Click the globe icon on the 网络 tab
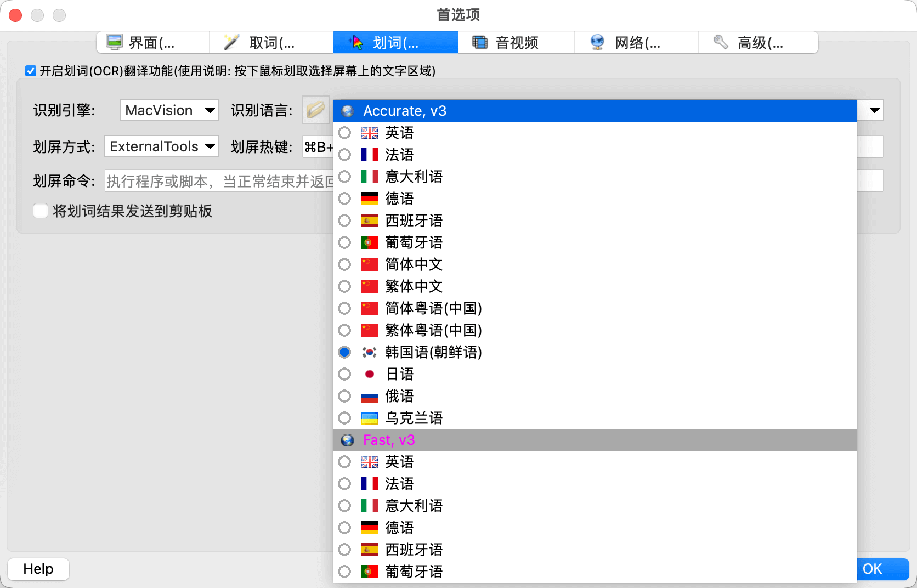 (x=597, y=42)
